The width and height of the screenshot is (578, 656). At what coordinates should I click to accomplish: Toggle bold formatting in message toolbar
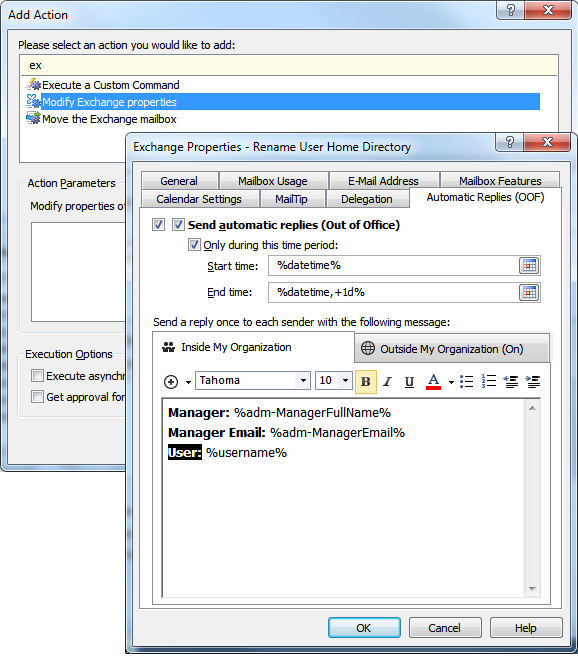click(366, 382)
